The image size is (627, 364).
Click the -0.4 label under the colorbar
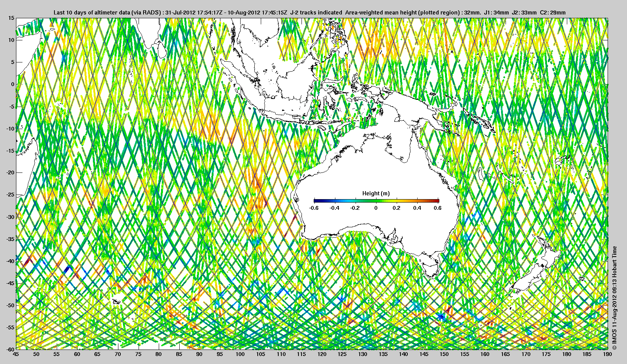coord(335,208)
